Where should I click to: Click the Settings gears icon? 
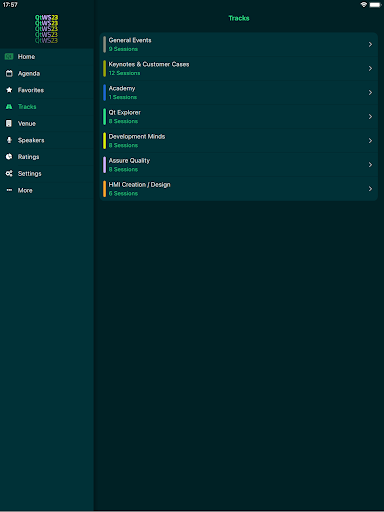tap(9, 173)
